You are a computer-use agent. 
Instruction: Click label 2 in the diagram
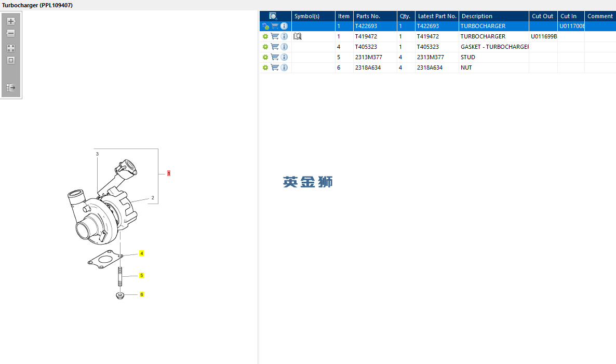coord(153,198)
